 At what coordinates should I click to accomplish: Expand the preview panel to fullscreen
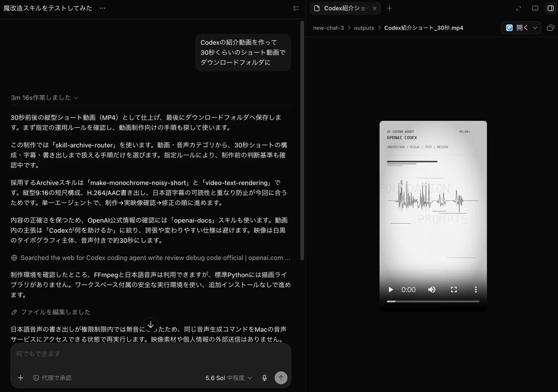coord(519,8)
